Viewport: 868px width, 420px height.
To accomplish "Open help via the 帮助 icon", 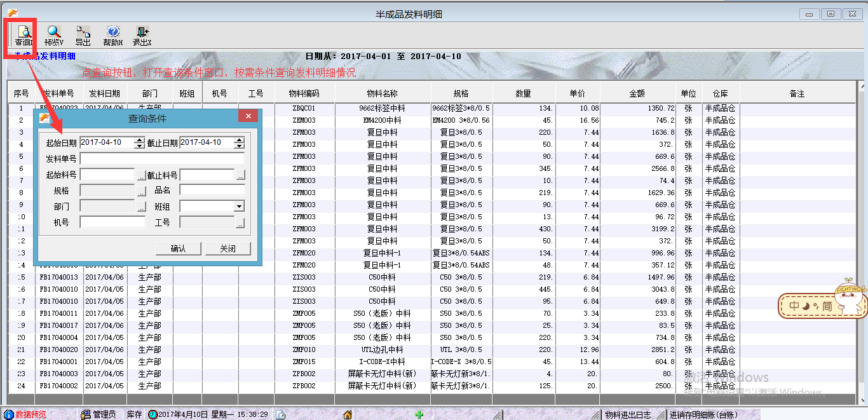I will click(112, 36).
